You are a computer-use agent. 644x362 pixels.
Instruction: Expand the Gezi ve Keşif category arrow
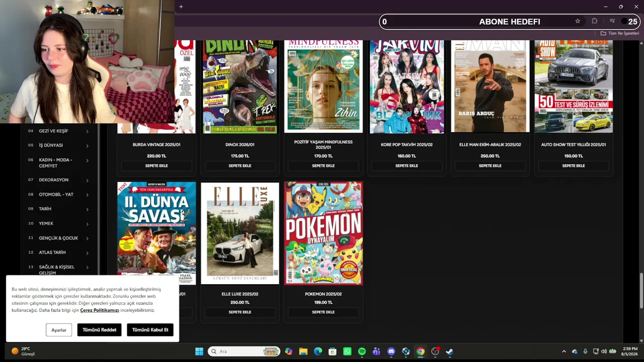click(87, 131)
